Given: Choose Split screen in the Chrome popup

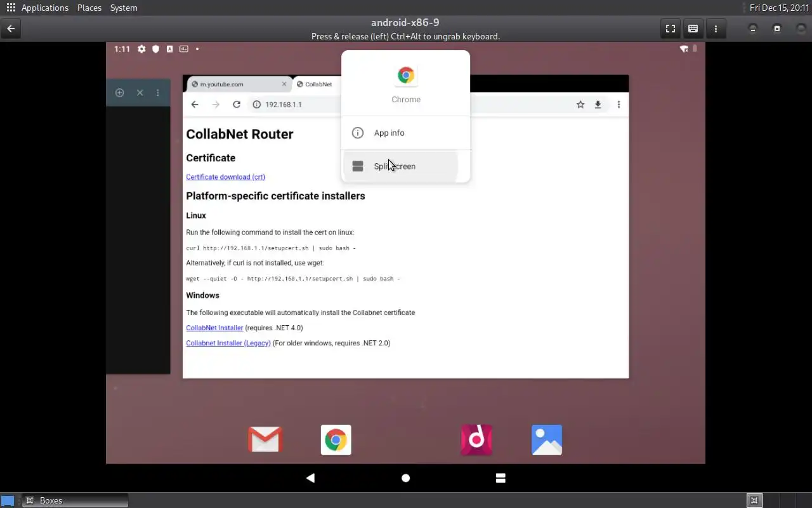Looking at the screenshot, I should click(406, 166).
